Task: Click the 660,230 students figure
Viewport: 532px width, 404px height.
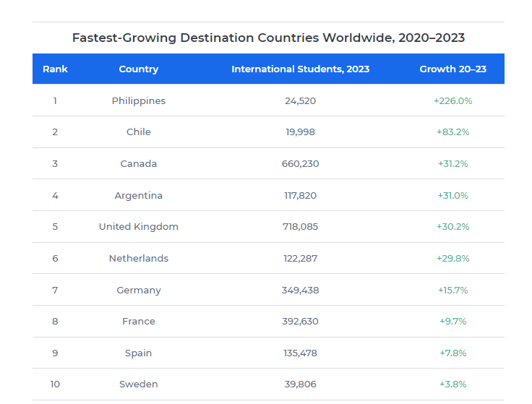Action: [300, 164]
